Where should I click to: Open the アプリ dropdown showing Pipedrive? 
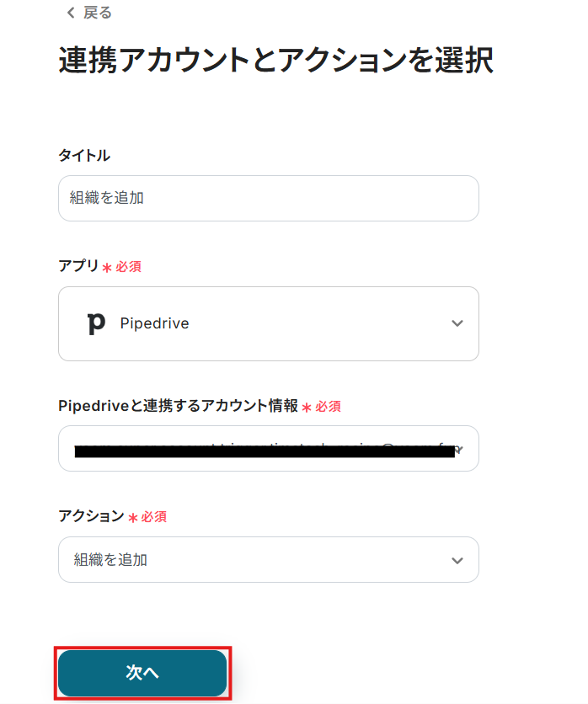click(x=268, y=323)
